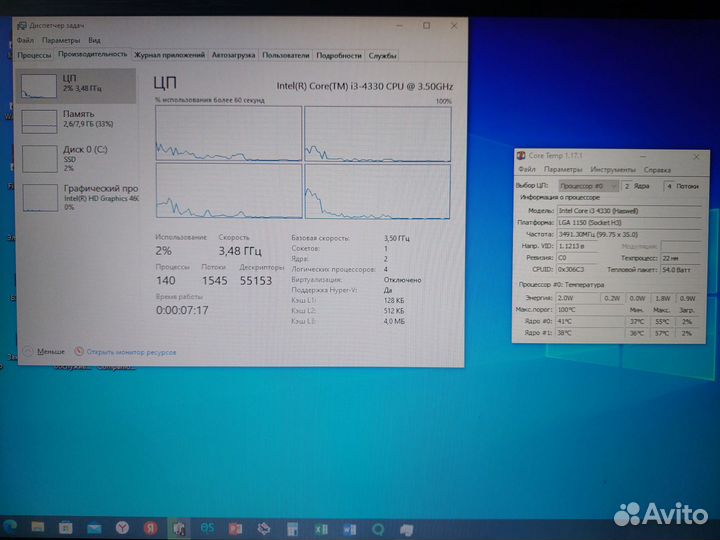
Task: Open Инструменты menu in Core Temp
Action: tap(613, 170)
